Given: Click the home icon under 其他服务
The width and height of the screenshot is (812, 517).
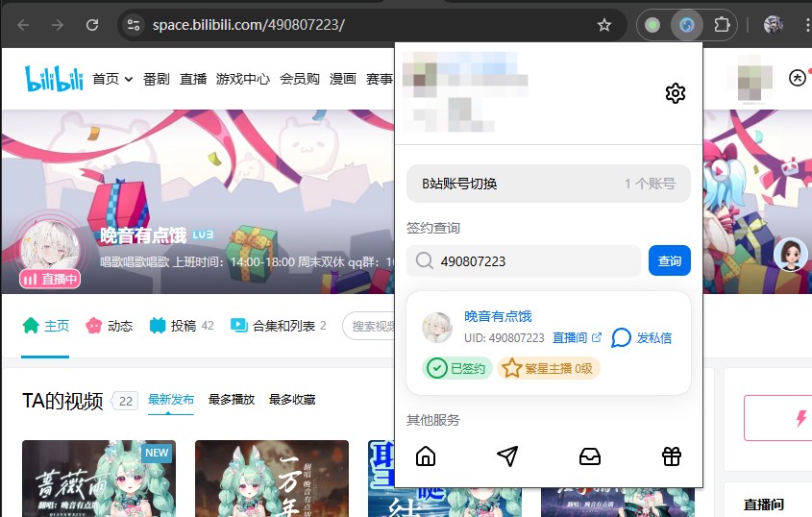Looking at the screenshot, I should [426, 456].
